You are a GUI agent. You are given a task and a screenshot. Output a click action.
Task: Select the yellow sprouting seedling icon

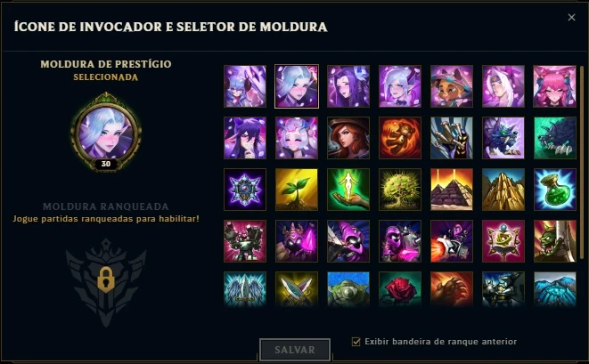[x=297, y=190]
